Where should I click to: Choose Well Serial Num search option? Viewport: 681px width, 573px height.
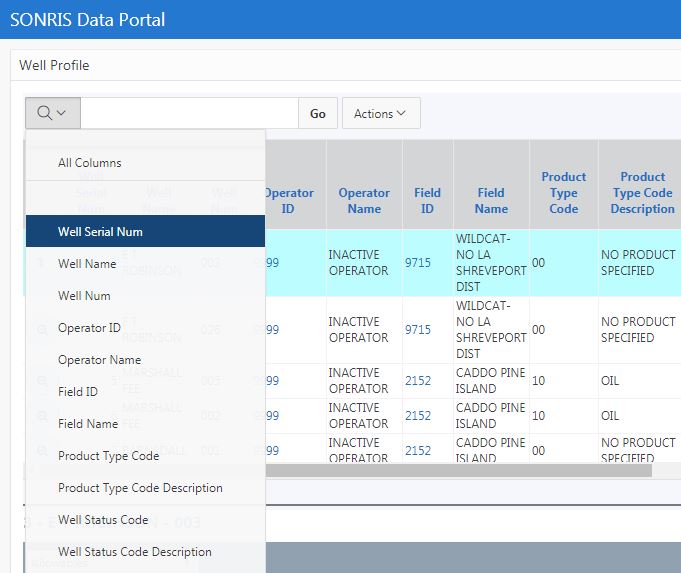click(100, 232)
